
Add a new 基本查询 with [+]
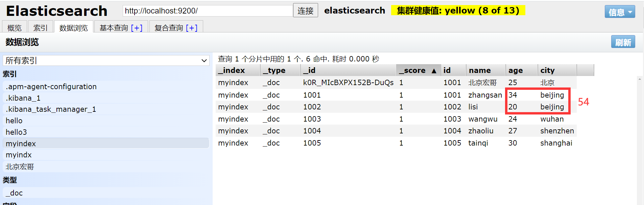pyautogui.click(x=137, y=28)
